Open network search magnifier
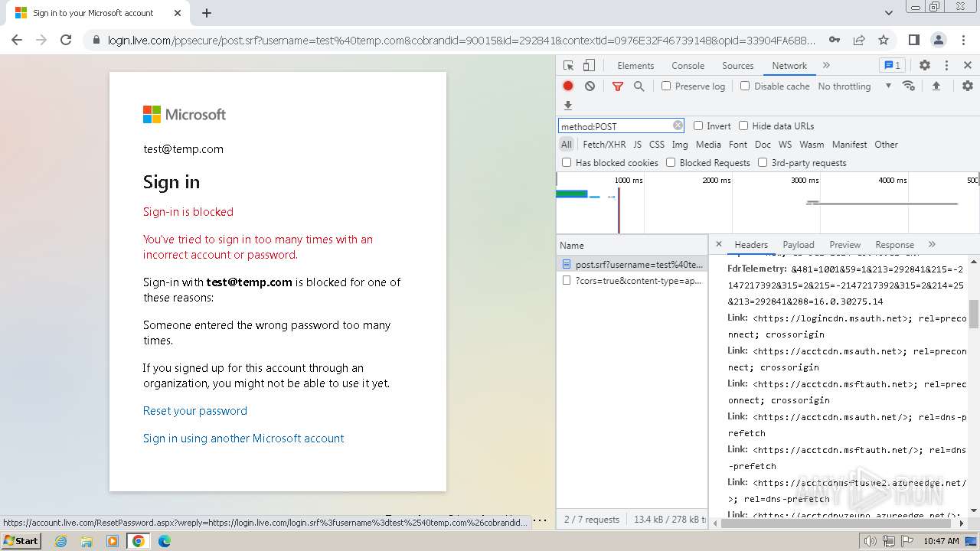This screenshot has height=551, width=980. [x=639, y=86]
